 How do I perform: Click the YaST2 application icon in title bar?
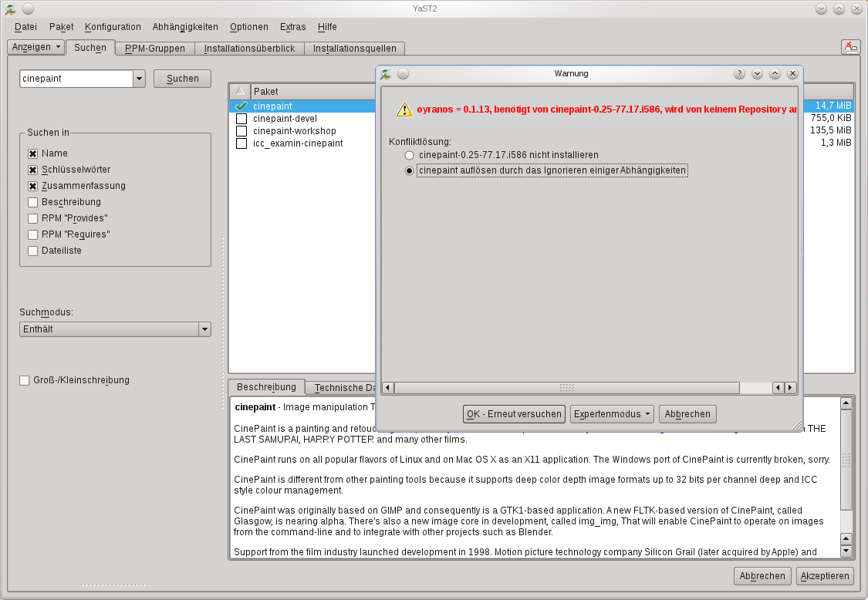click(10, 8)
